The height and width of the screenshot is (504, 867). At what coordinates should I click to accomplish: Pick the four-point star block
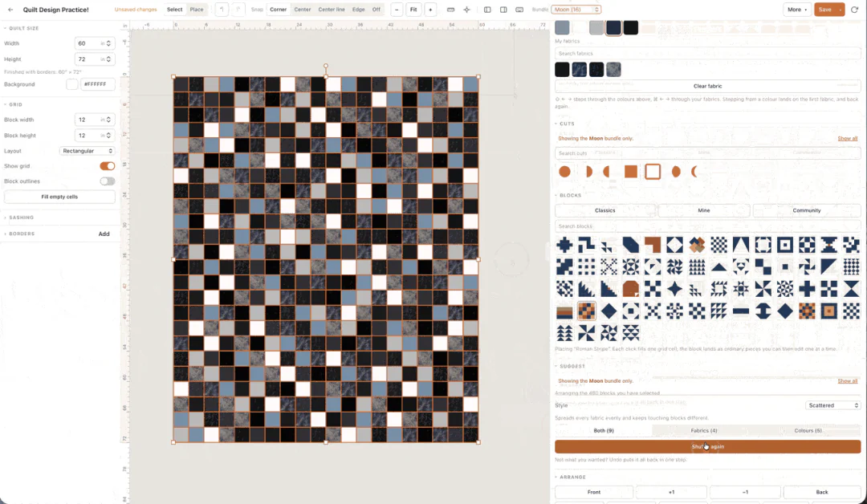pyautogui.click(x=674, y=288)
